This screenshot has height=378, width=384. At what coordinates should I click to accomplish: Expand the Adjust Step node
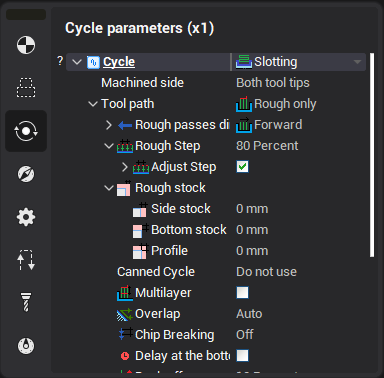tap(125, 167)
